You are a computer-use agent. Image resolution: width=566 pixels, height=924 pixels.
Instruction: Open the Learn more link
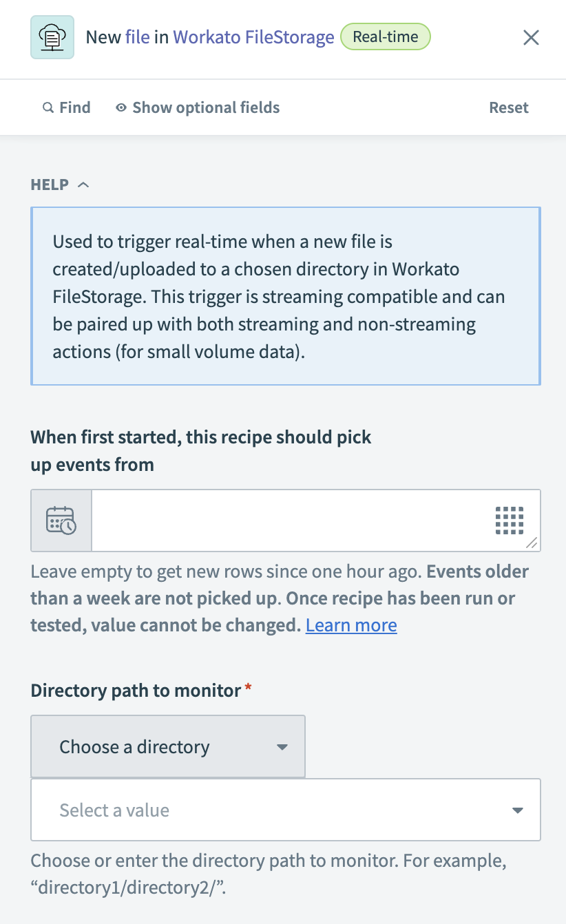coord(350,624)
